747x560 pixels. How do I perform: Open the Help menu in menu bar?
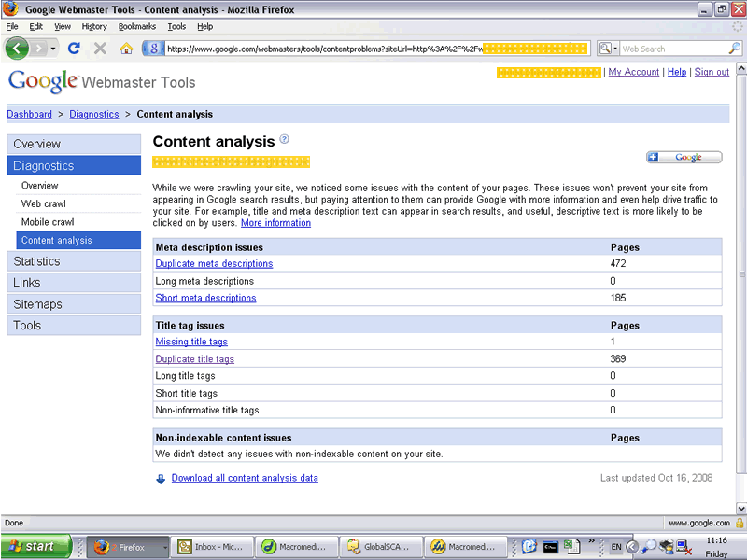coord(204,27)
